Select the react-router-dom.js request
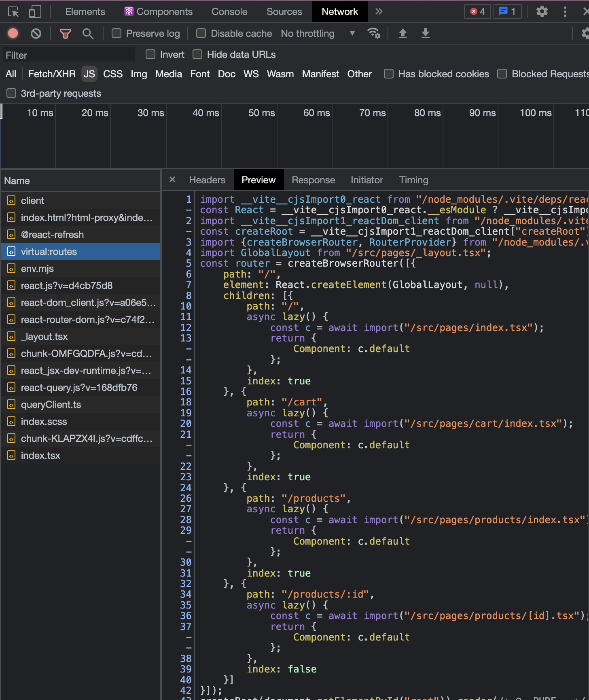 tap(80, 320)
